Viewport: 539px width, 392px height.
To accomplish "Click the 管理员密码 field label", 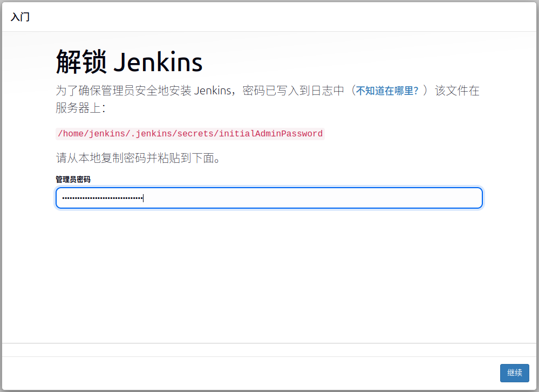I will pos(73,180).
